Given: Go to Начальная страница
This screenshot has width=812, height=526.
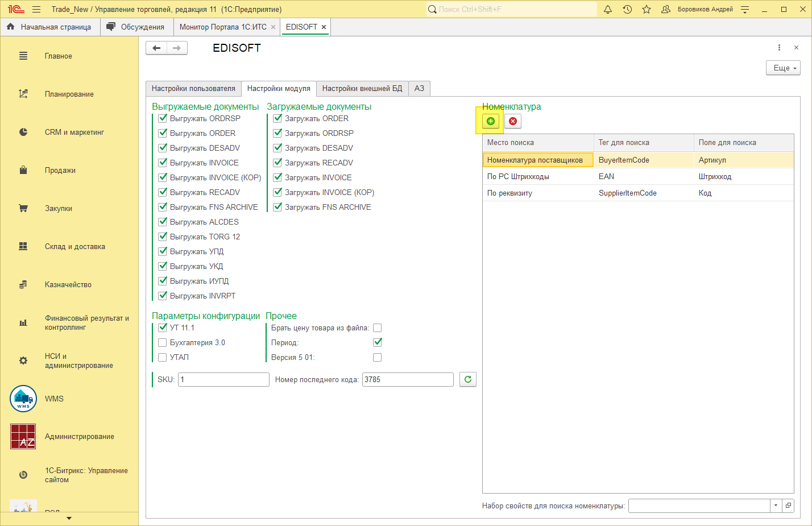Looking at the screenshot, I should (x=49, y=27).
